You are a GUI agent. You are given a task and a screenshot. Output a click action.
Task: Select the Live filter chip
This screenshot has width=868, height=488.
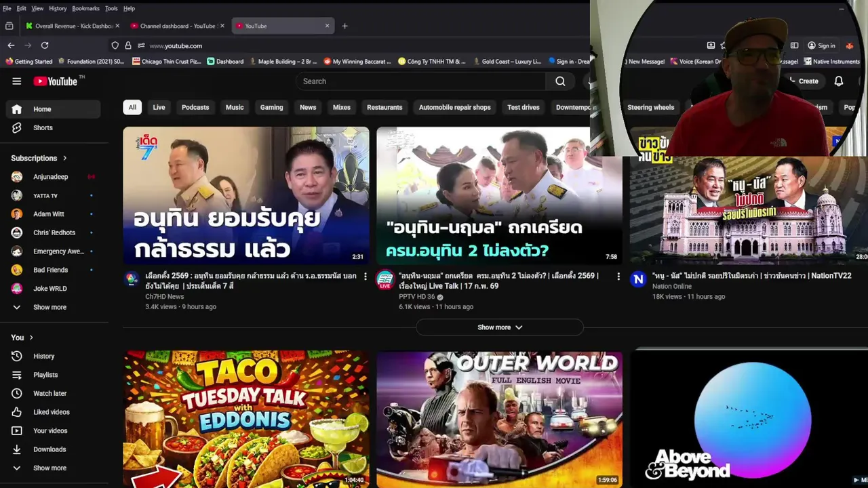point(159,107)
